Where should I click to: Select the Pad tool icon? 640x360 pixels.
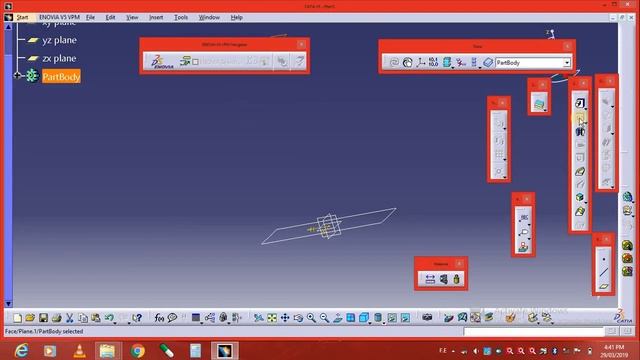[580, 103]
